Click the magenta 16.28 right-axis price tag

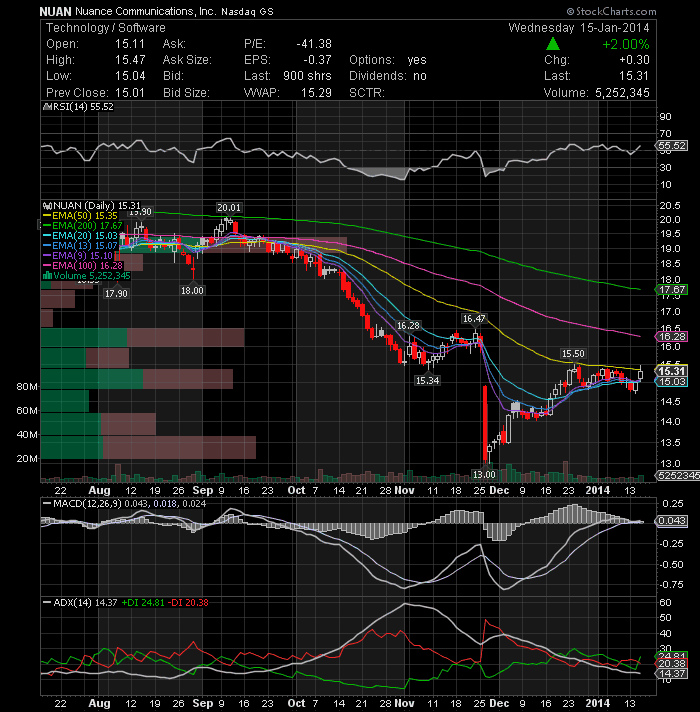click(x=671, y=336)
